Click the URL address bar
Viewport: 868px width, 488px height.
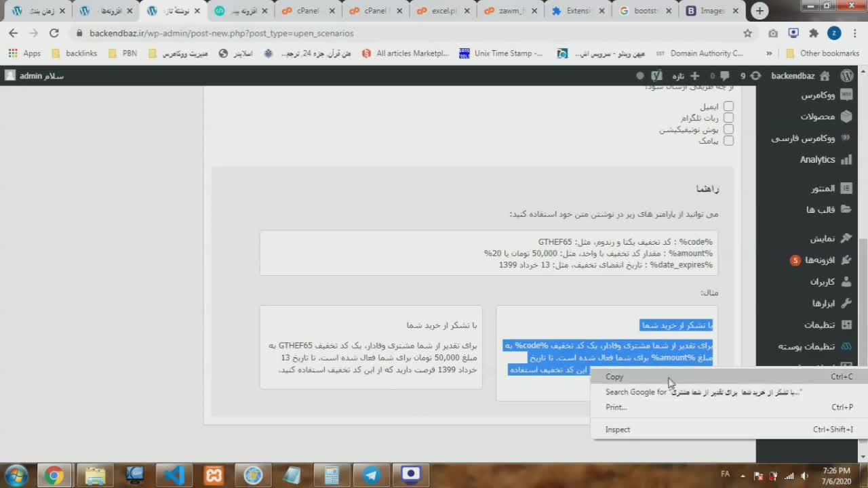click(407, 33)
